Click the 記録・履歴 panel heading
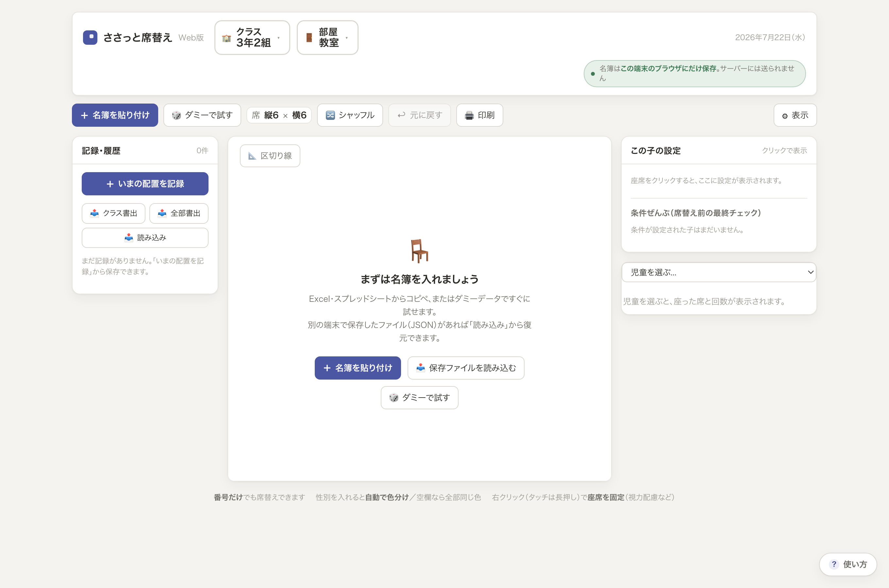This screenshot has height=588, width=889. (x=101, y=151)
